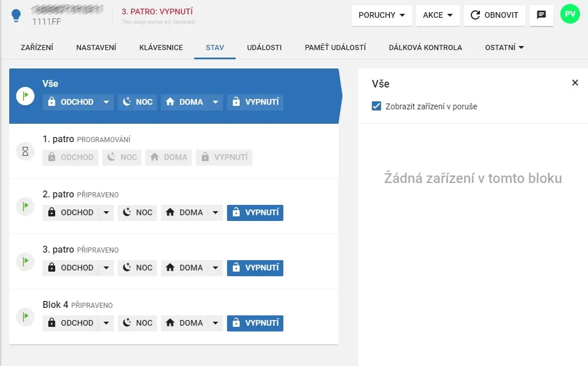Screen dimensions: 588x366
Task: Uncheck Zobrazit zařízení v poruše checkbox
Action: click(376, 106)
